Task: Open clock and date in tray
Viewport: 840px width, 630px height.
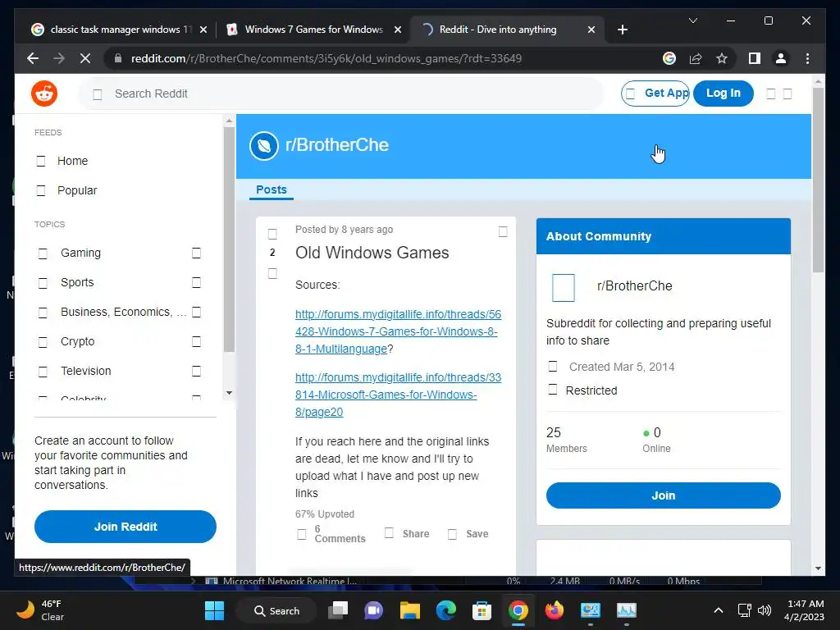Action: coord(804,610)
